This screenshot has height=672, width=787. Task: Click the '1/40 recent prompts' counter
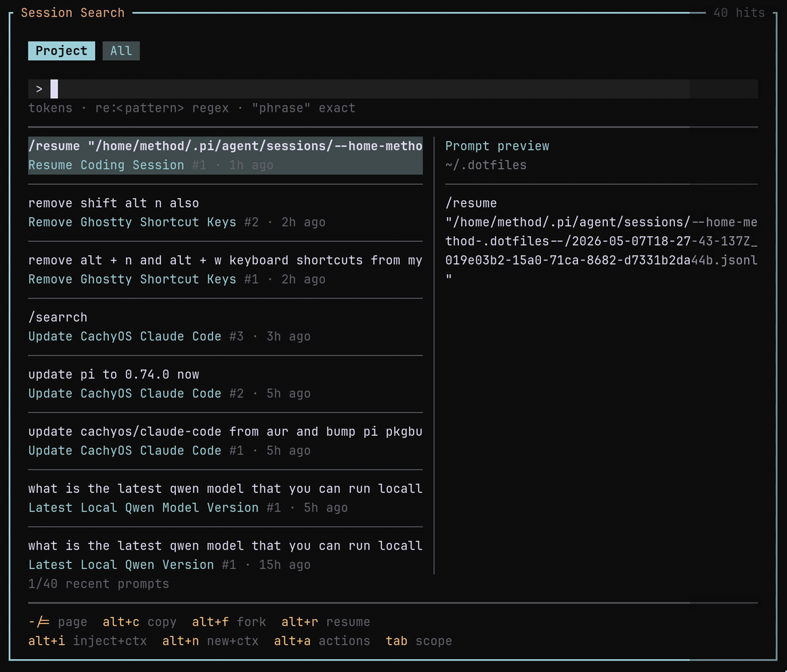pyautogui.click(x=99, y=584)
